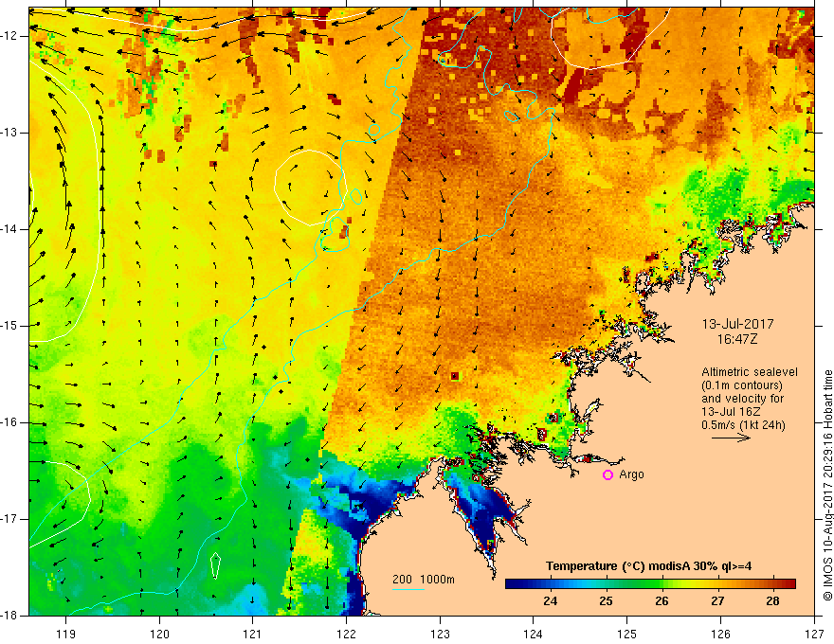Image resolution: width=834 pixels, height=644 pixels.
Task: Click the date text '13-Jul-2017'
Action: 737,324
